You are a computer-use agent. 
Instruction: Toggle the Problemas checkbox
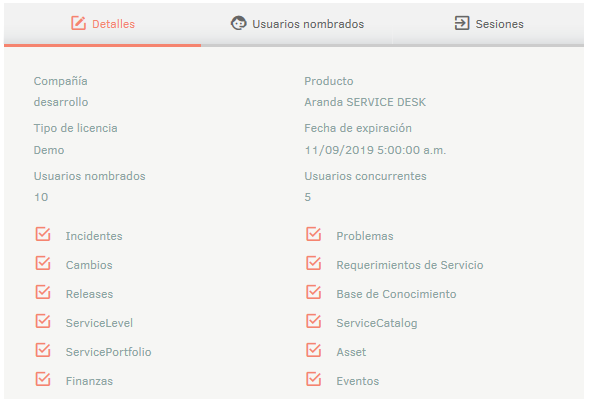coord(313,234)
